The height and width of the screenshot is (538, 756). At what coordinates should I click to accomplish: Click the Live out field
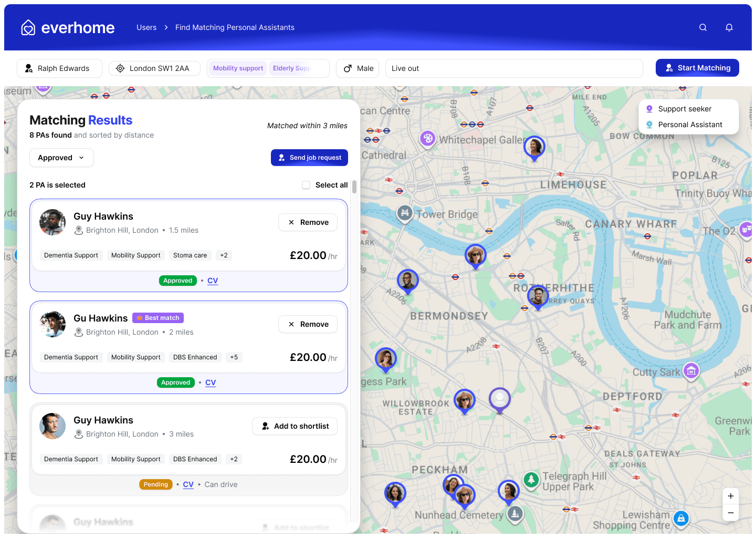tap(514, 68)
